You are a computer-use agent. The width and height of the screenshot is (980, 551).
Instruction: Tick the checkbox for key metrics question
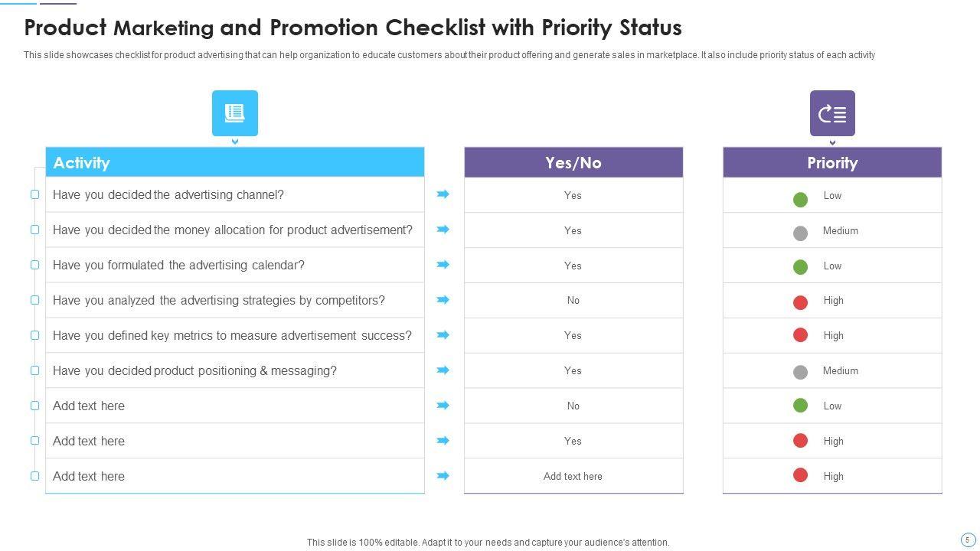point(34,335)
